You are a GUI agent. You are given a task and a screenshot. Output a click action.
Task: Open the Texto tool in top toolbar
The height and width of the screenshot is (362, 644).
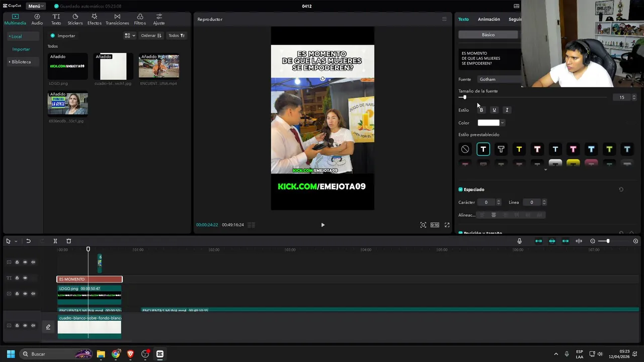click(56, 19)
